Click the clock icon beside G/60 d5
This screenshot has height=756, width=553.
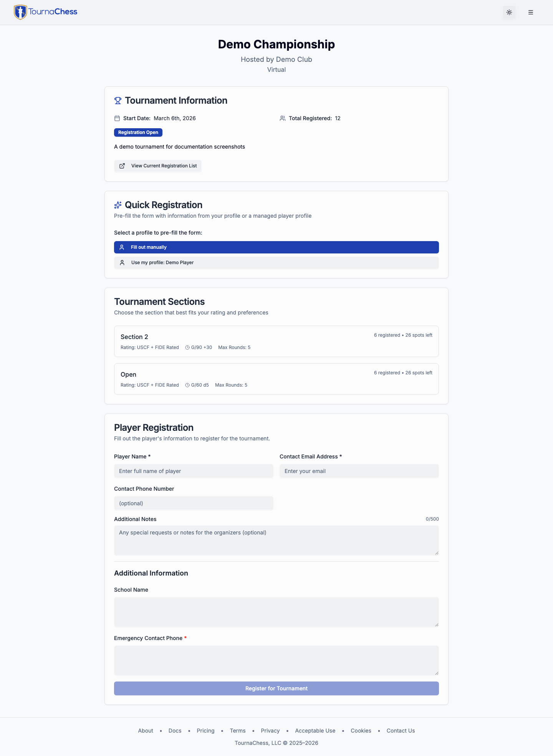click(x=187, y=385)
